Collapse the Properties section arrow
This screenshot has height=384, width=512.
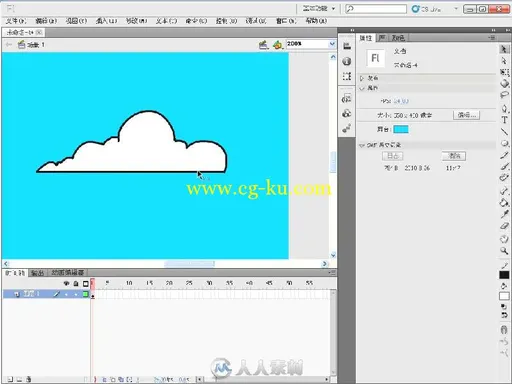click(362, 88)
